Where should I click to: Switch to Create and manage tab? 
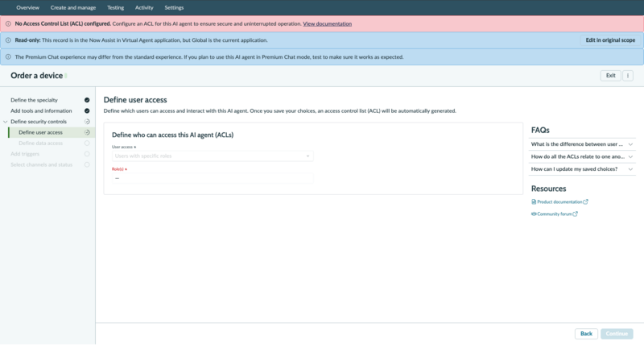(73, 7)
